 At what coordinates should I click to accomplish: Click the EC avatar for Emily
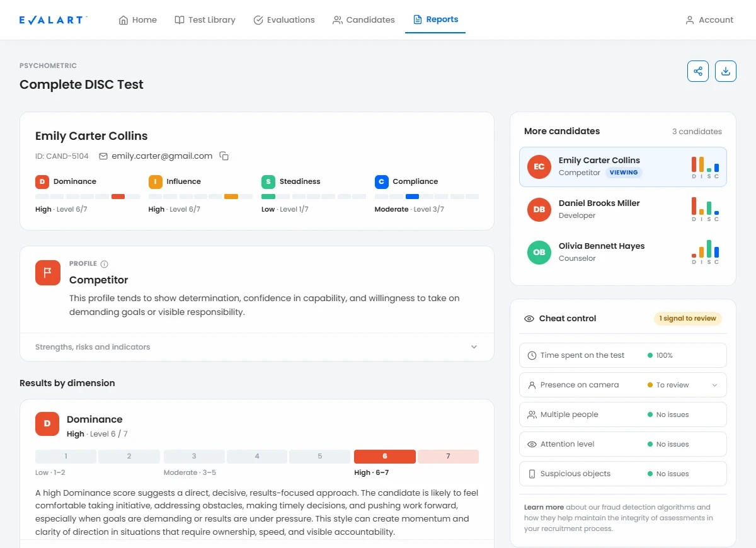539,167
